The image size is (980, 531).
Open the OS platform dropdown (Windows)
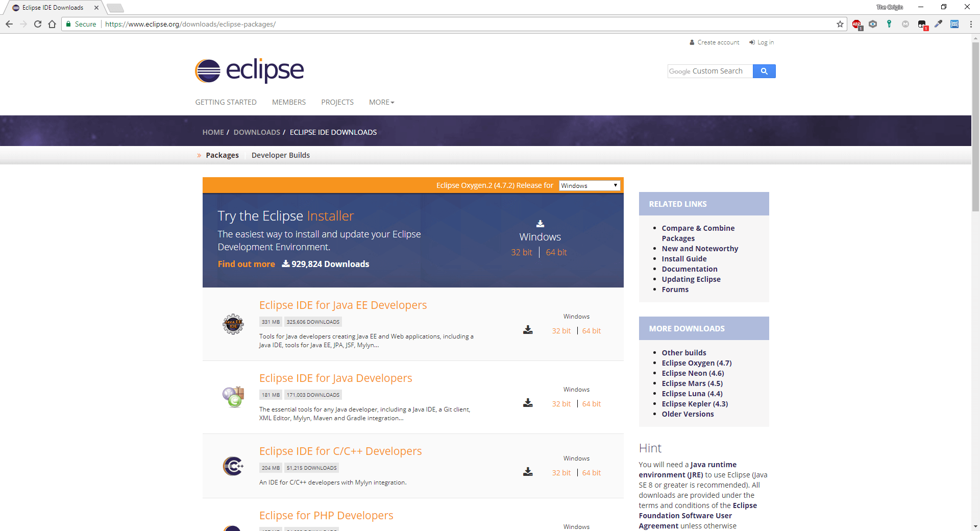coord(590,185)
